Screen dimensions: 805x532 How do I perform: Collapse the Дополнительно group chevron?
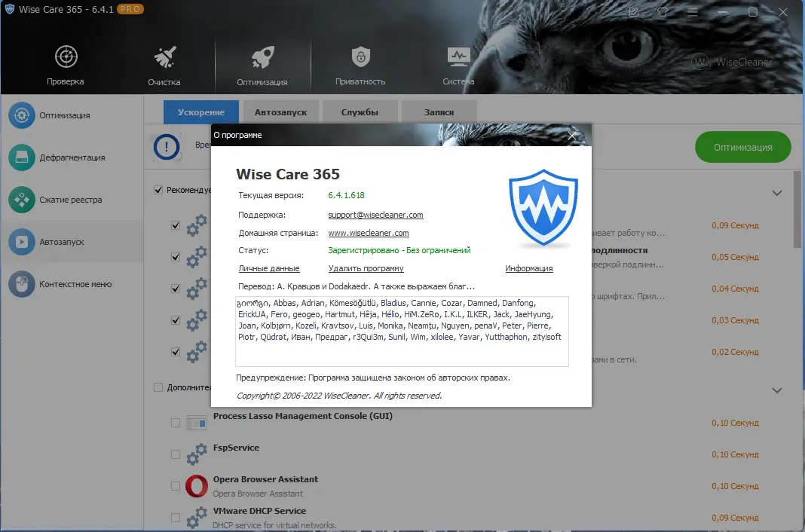click(x=777, y=390)
